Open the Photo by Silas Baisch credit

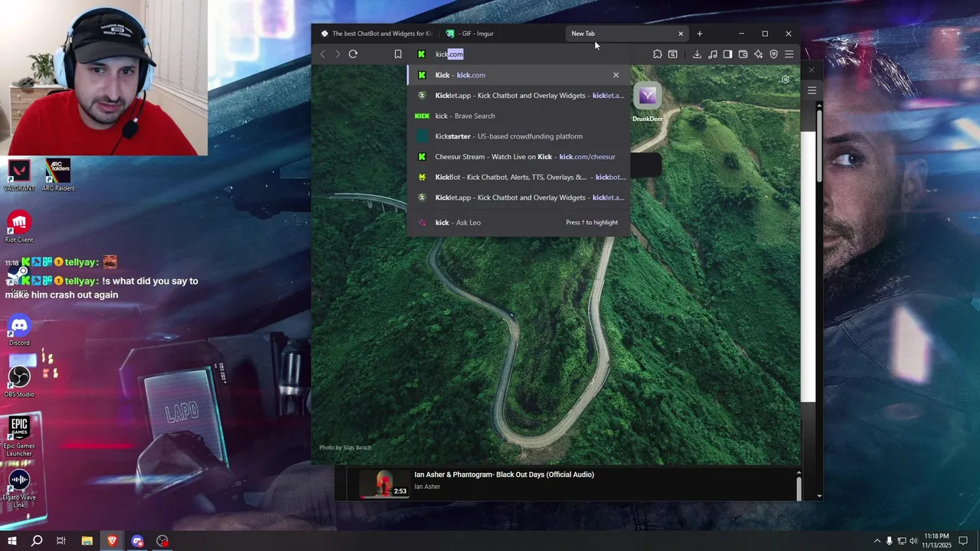pyautogui.click(x=345, y=448)
